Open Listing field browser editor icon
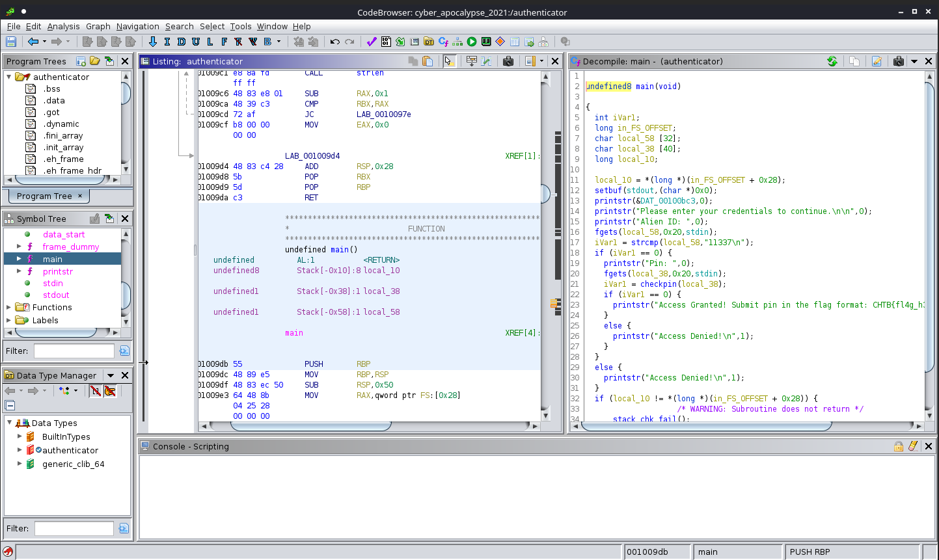 coord(472,61)
